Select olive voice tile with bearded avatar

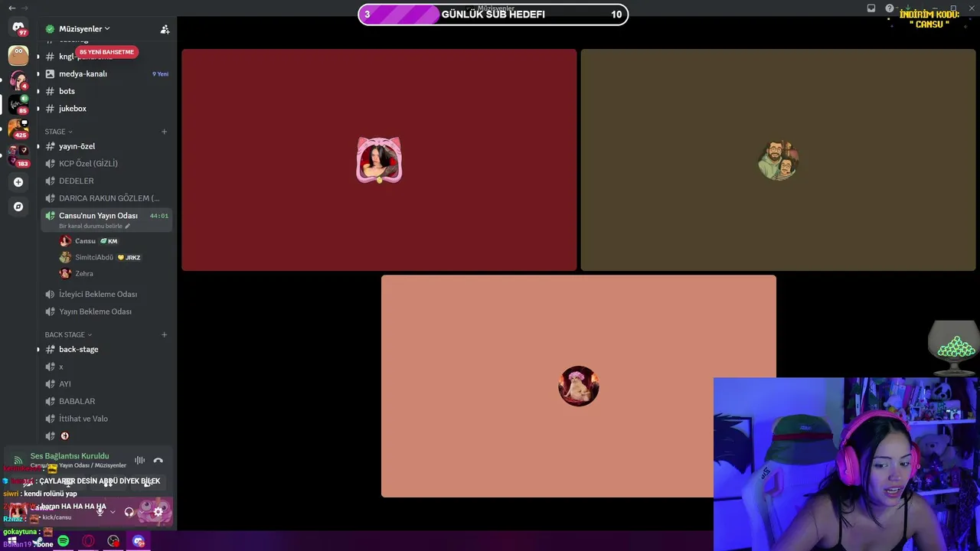coord(778,160)
